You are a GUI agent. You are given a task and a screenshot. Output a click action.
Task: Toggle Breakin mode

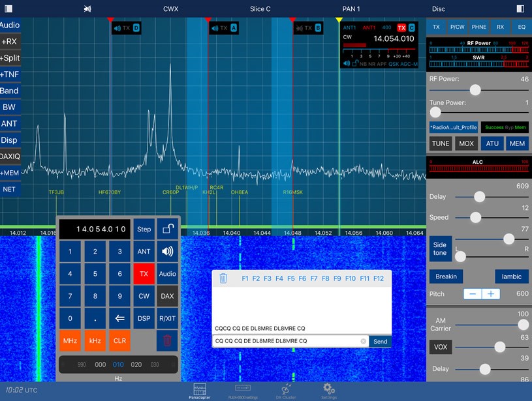click(x=446, y=276)
